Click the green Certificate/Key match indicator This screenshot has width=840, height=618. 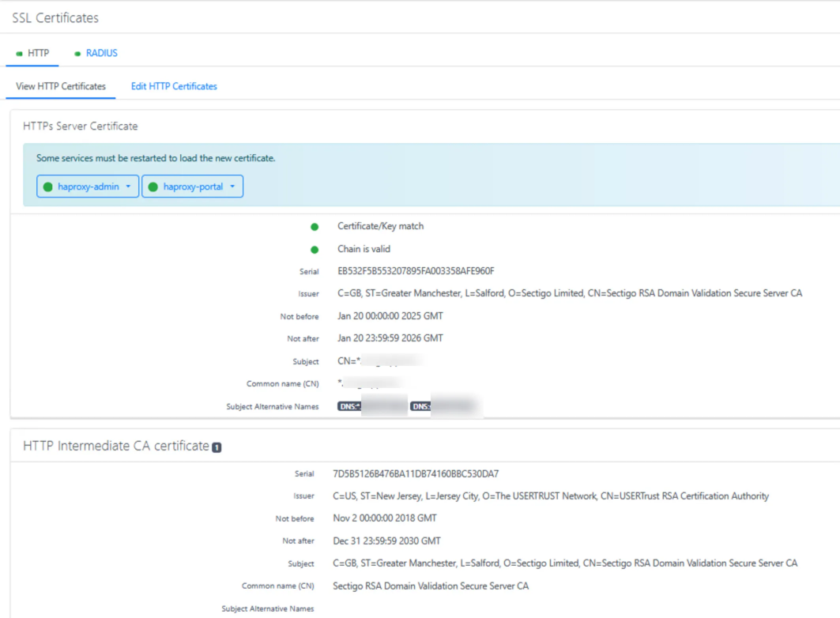pos(316,226)
